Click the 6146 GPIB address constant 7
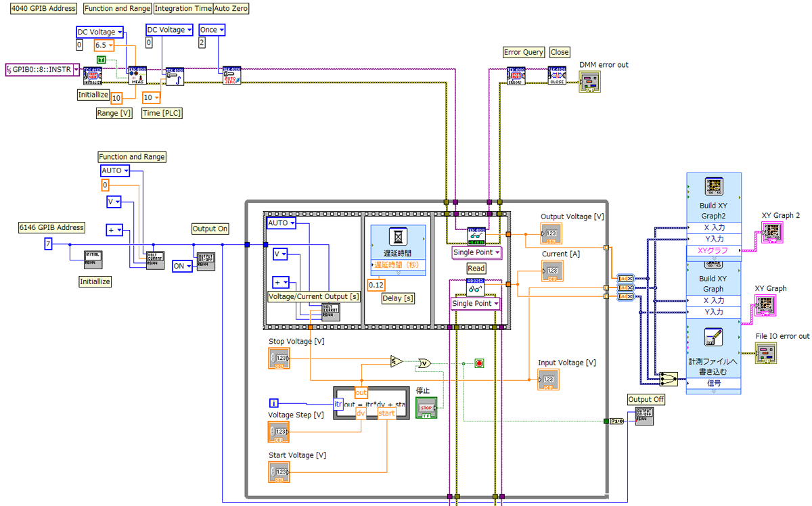Screen dimensions: 812x506 (48, 244)
